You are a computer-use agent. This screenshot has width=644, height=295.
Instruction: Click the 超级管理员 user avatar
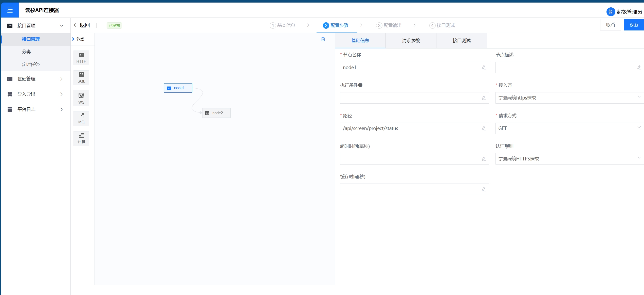611,12
